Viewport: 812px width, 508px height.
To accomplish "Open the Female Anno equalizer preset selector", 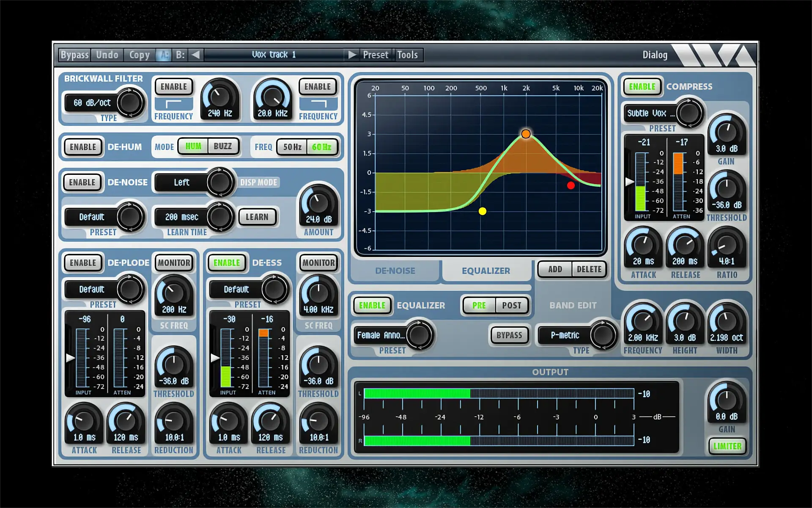I will click(381, 335).
